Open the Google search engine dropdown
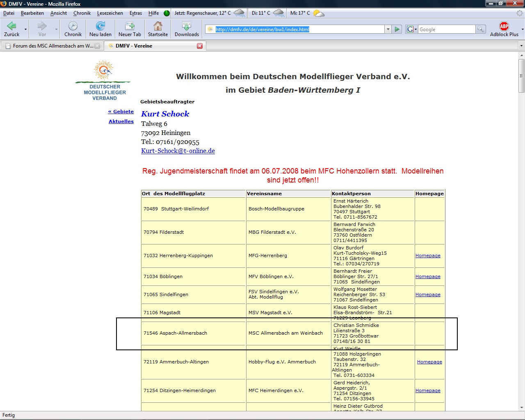The height and width of the screenshot is (420, 525). point(411,29)
